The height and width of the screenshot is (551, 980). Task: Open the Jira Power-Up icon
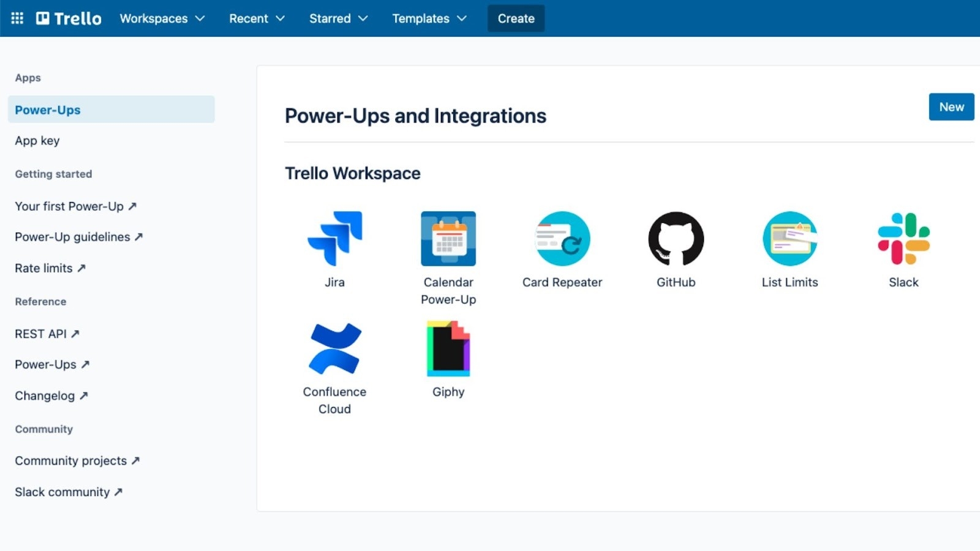[334, 239]
